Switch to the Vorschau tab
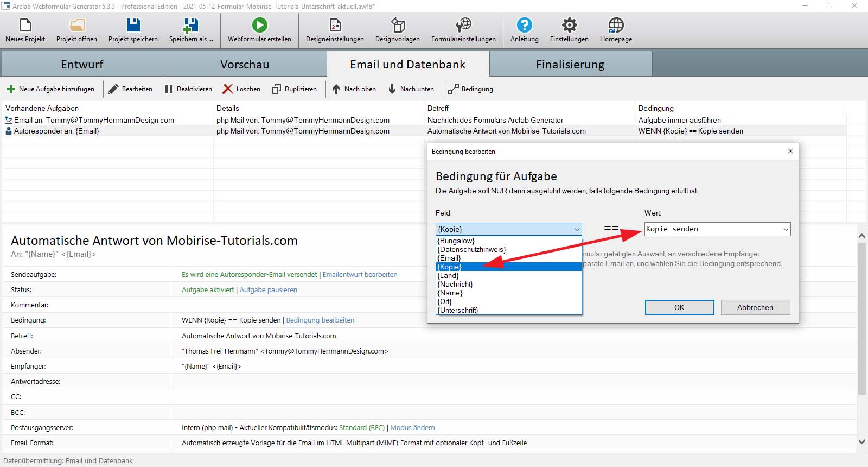The width and height of the screenshot is (868, 467). [x=245, y=64]
